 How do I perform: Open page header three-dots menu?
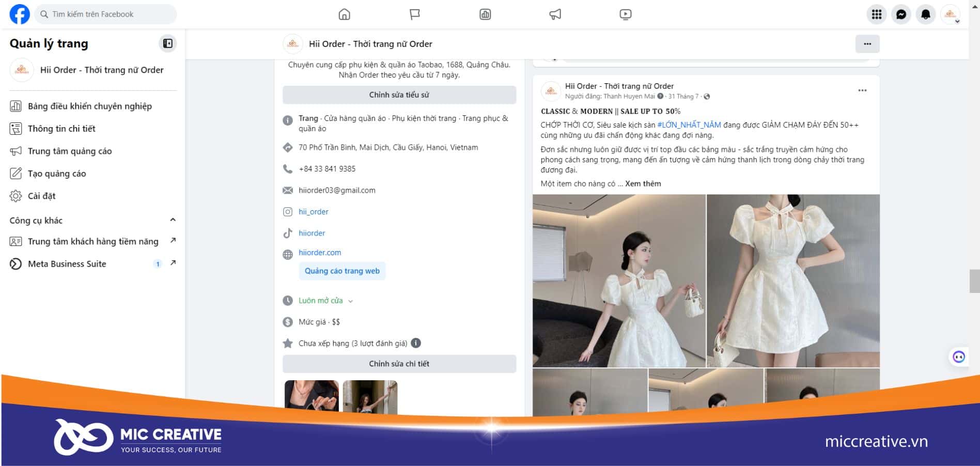click(x=867, y=44)
